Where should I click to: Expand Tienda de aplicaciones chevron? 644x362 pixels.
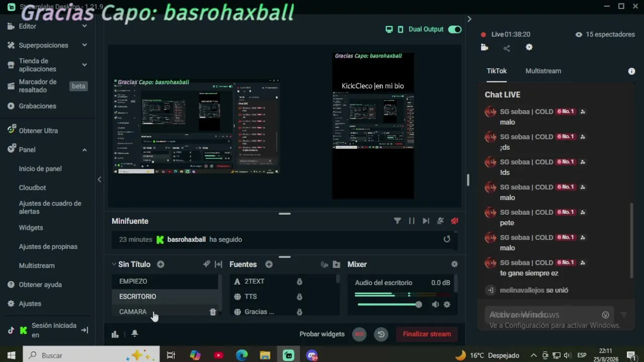(x=85, y=65)
